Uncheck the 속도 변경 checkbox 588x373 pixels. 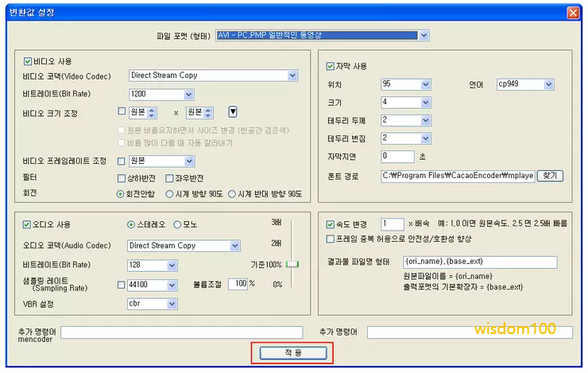pos(331,225)
